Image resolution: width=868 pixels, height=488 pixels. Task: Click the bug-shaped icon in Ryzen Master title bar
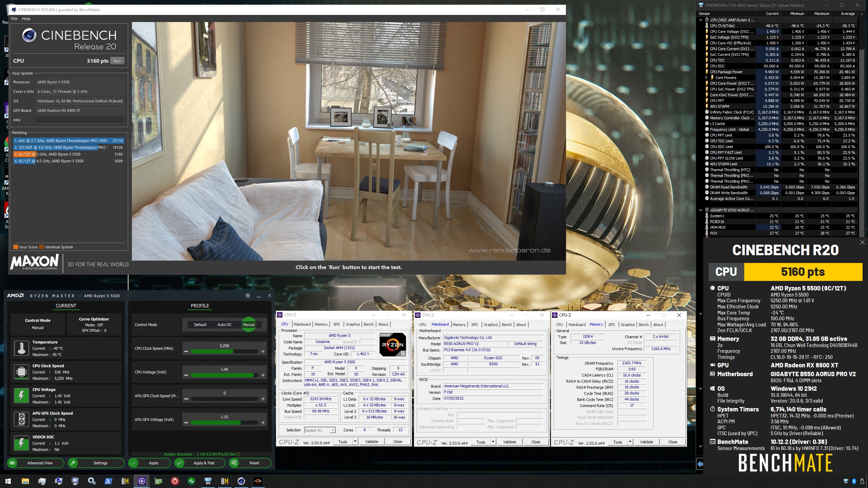click(x=248, y=296)
